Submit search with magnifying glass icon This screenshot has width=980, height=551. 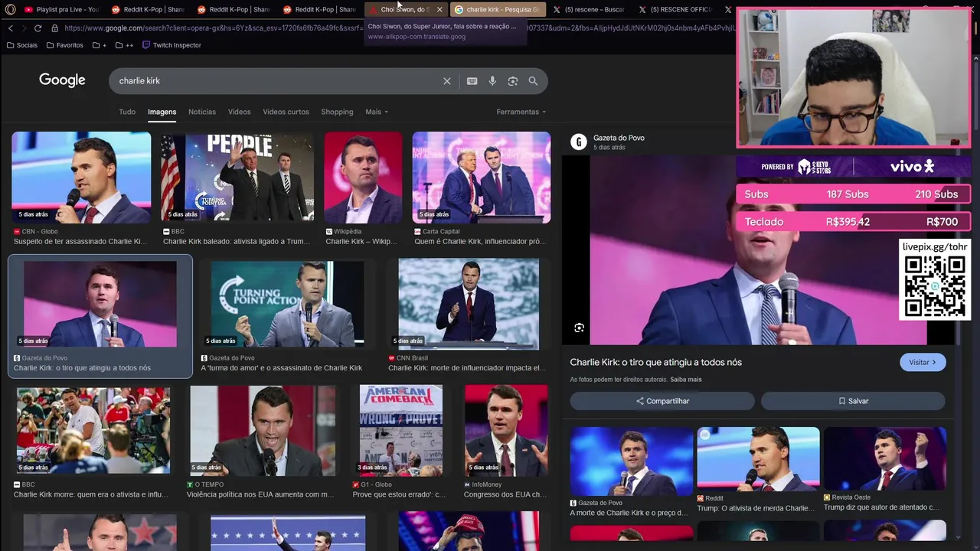coord(533,81)
